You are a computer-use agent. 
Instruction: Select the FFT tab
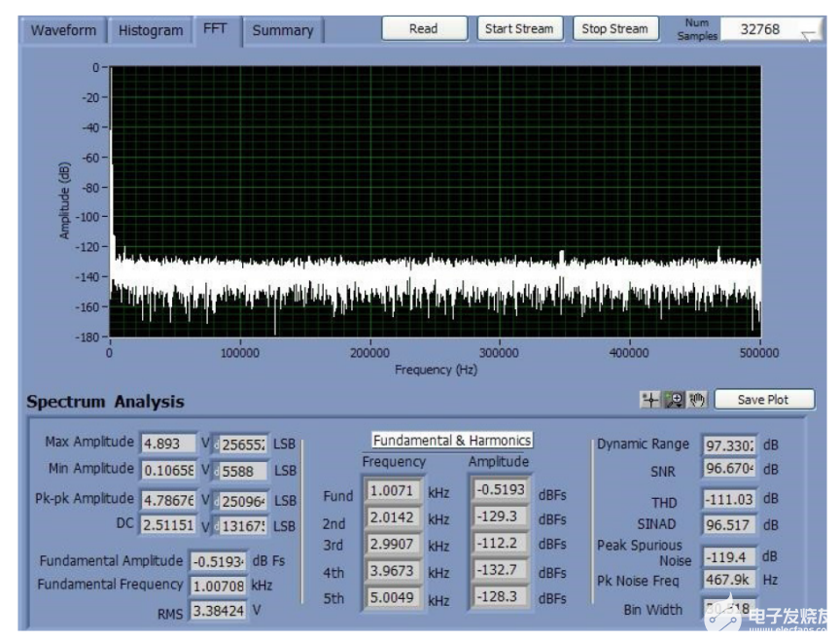(x=214, y=28)
